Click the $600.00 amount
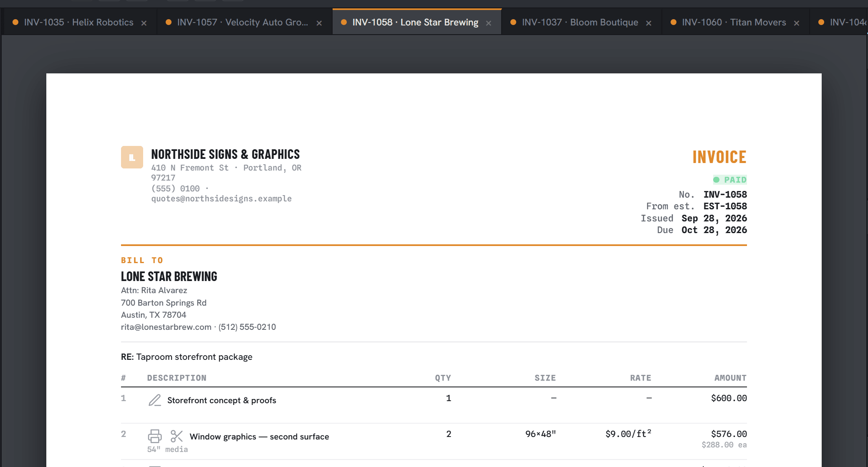Screen dimensions: 868x467 pos(729,398)
